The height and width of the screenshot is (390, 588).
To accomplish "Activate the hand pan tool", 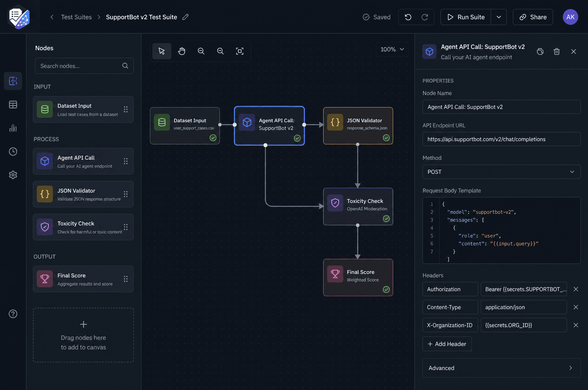I will (x=182, y=51).
